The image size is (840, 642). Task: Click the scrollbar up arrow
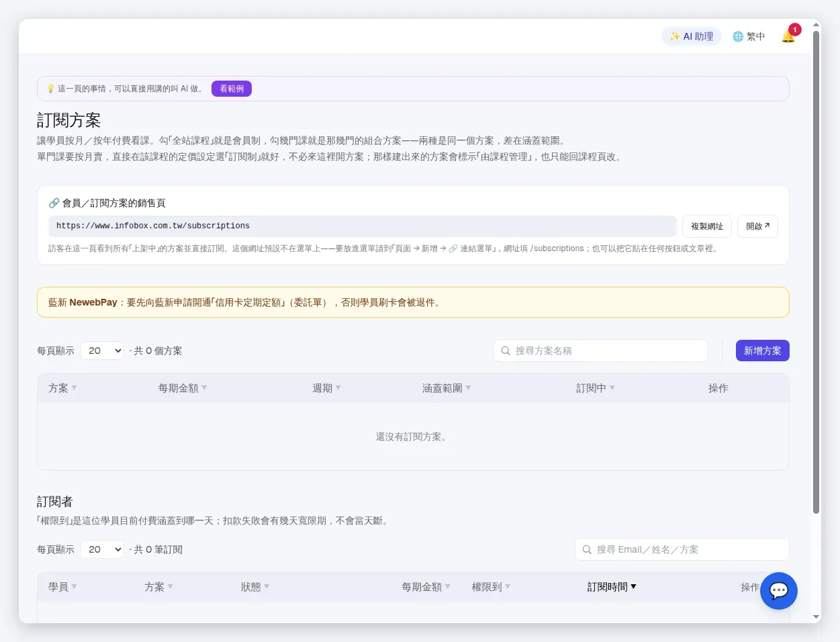(x=816, y=25)
